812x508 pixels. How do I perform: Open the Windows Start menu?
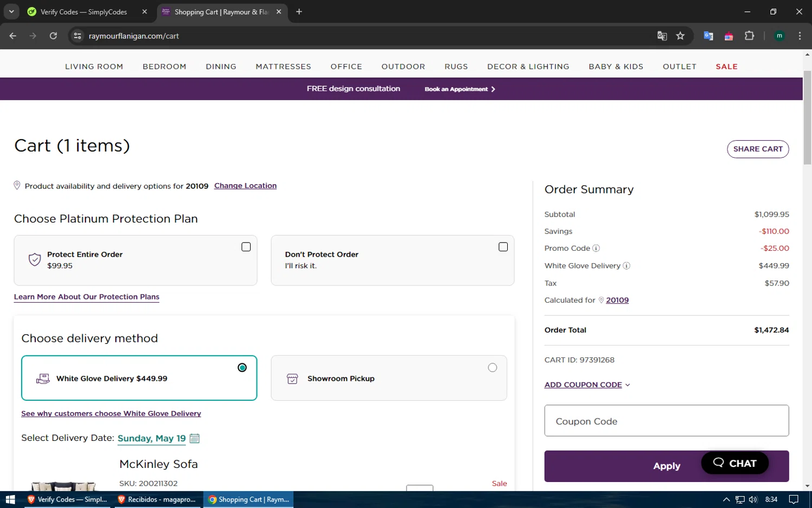10,499
